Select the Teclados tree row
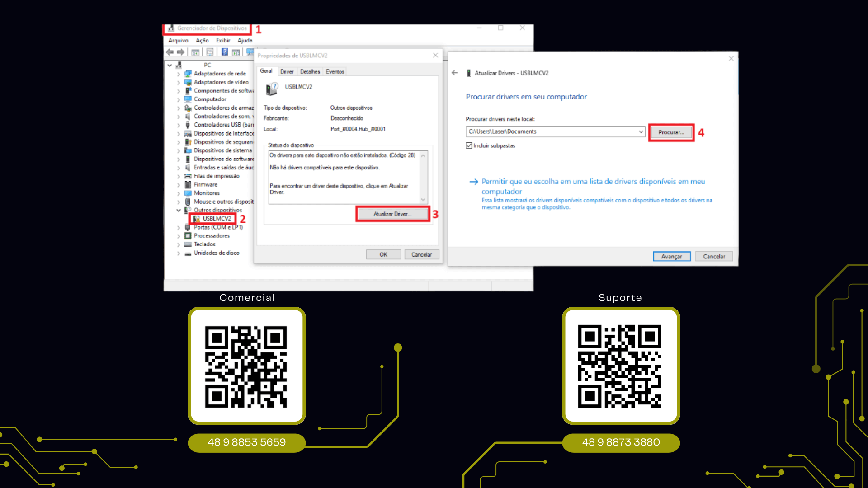868x488 pixels. point(204,244)
